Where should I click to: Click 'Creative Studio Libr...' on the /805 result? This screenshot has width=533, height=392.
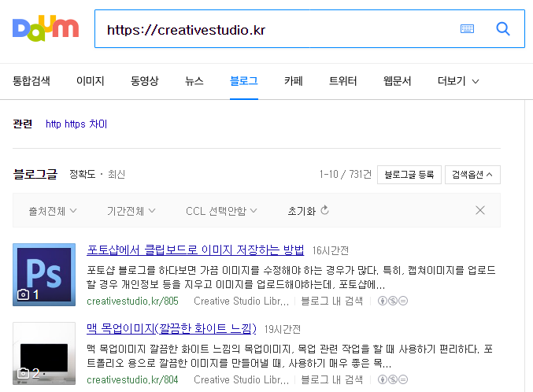tap(242, 301)
